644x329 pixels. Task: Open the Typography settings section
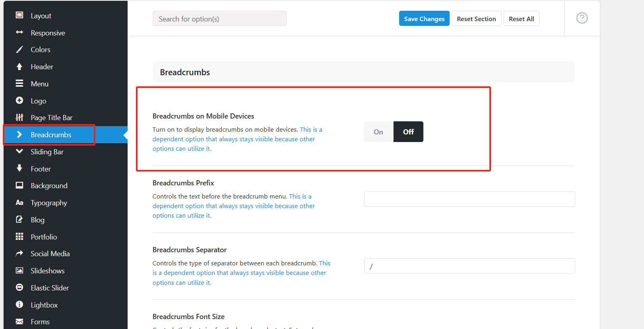point(49,203)
